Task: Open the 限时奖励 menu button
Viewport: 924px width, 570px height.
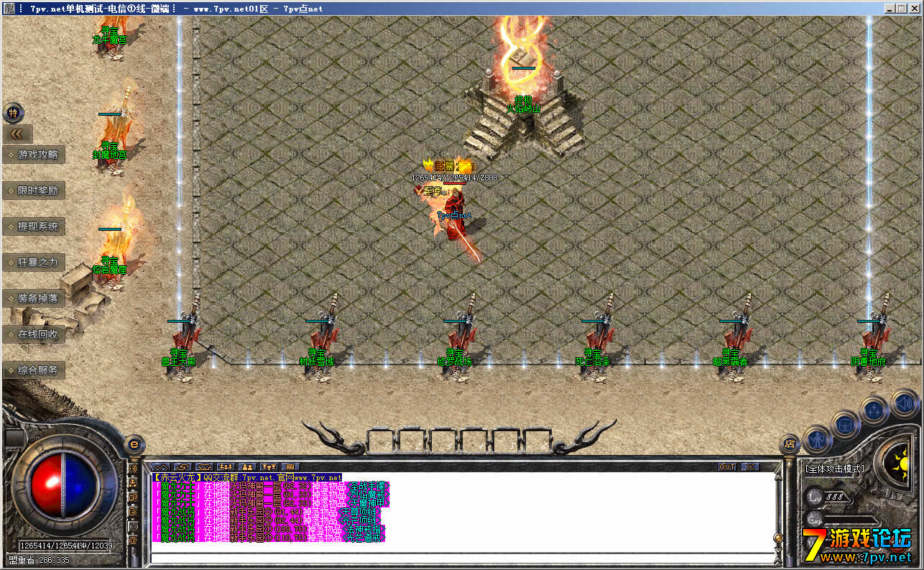Action: coord(34,190)
